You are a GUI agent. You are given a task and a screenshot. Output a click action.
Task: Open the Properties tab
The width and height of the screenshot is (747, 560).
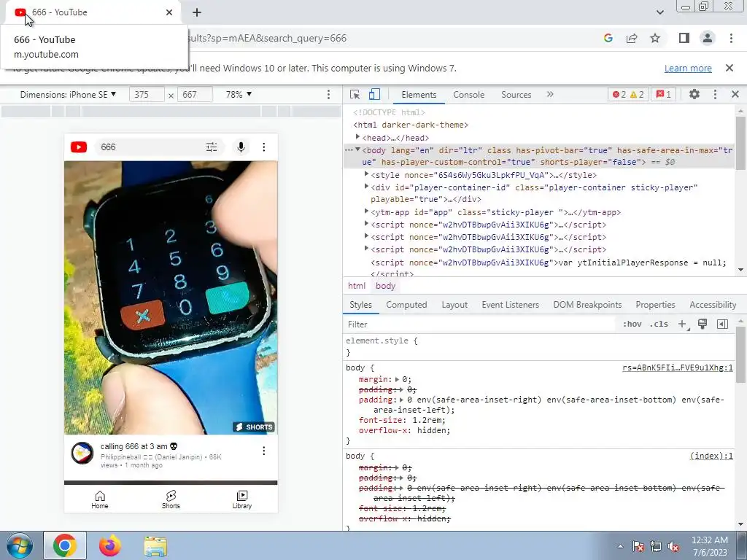click(x=655, y=305)
